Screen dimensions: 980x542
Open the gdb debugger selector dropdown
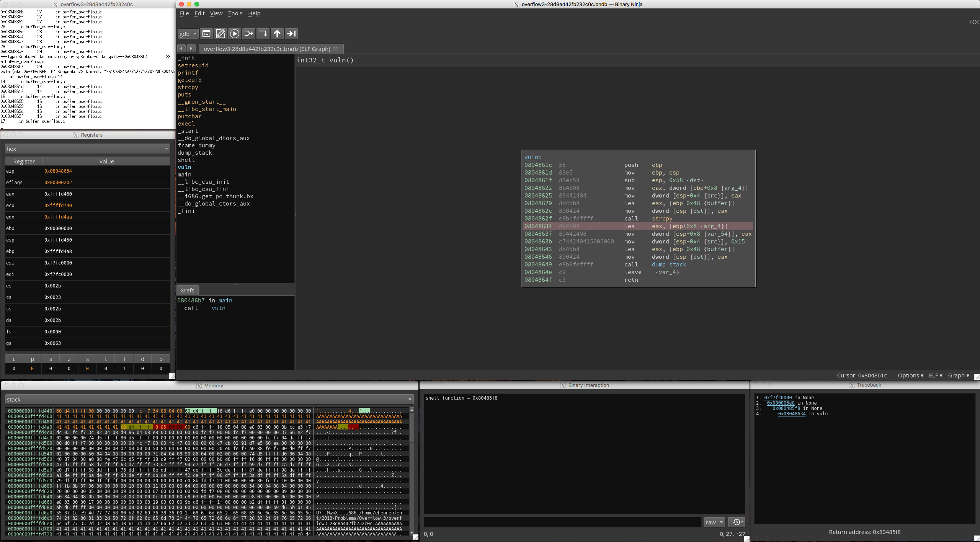tap(188, 34)
